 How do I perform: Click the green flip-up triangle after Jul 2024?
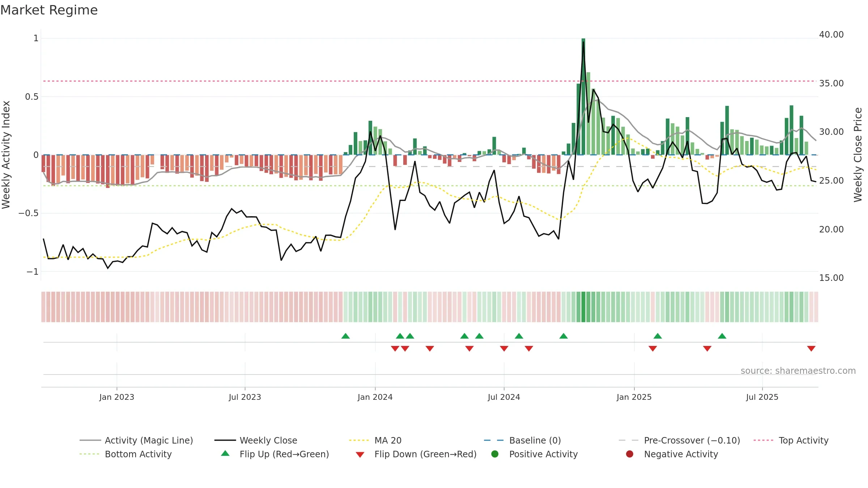(519, 336)
